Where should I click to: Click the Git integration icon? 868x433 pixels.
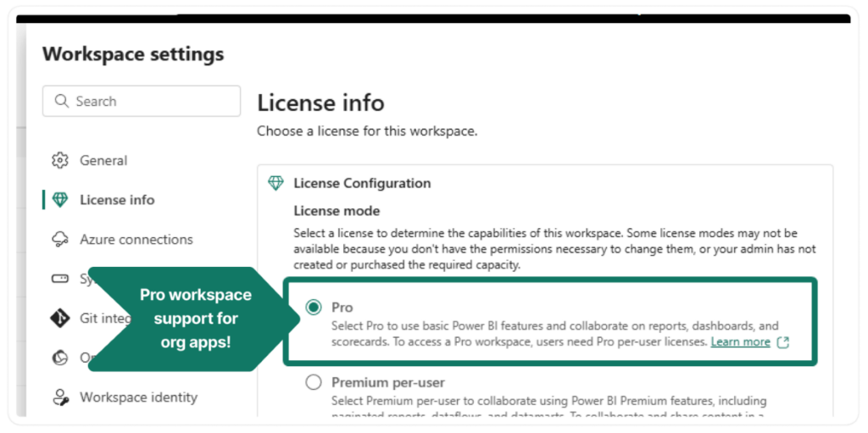59,319
